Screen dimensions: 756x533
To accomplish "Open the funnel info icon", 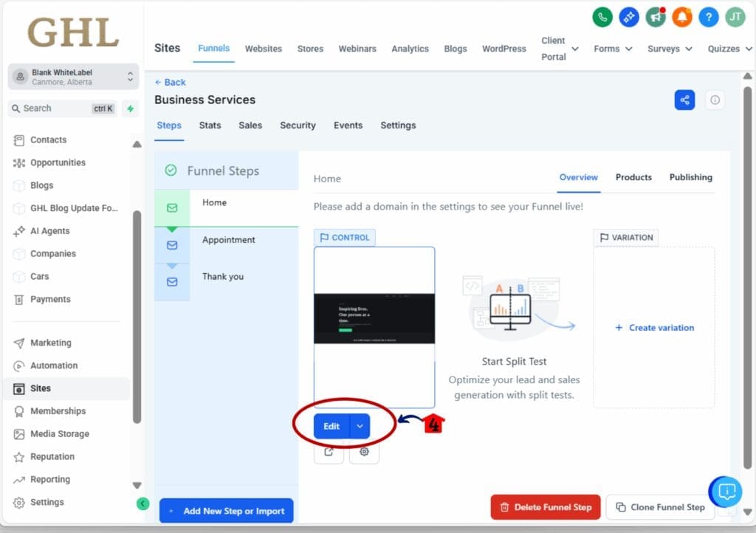I will tap(715, 100).
